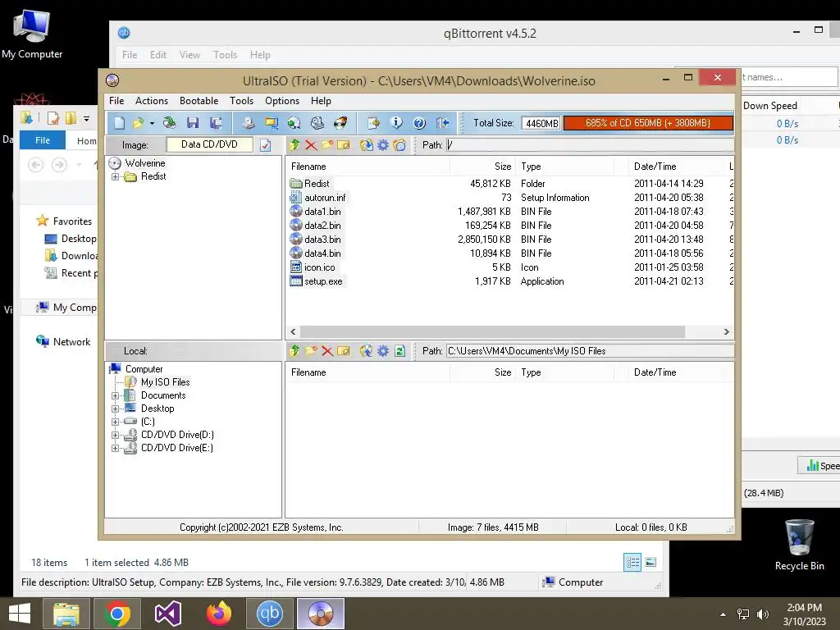Open the Options menu
This screenshot has height=630, width=840.
[282, 101]
